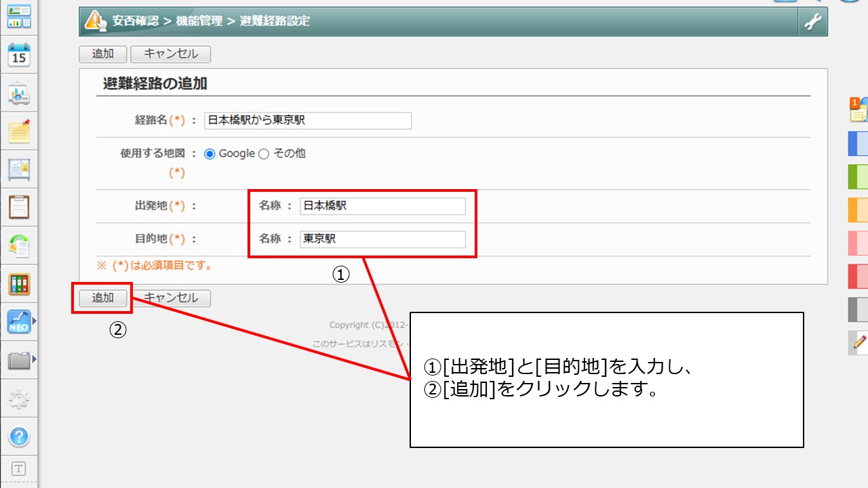Open the gray folder sidebar icon
The height and width of the screenshot is (488, 868).
pyautogui.click(x=19, y=361)
